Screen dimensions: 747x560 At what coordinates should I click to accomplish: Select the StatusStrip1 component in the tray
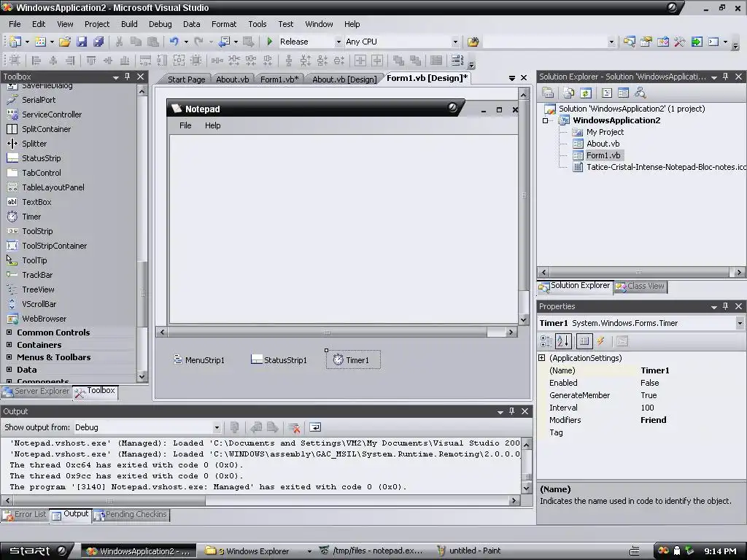click(x=279, y=360)
